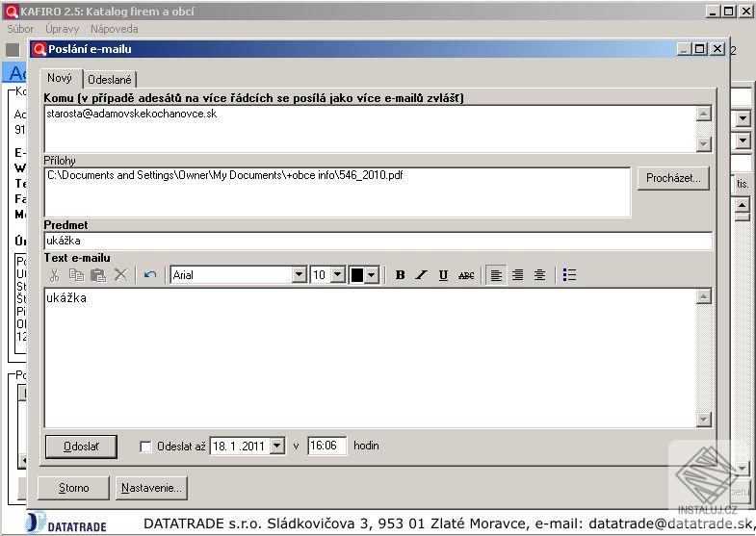Delete selection with the X toolbar icon
Image resolution: width=756 pixels, height=536 pixels.
[120, 275]
